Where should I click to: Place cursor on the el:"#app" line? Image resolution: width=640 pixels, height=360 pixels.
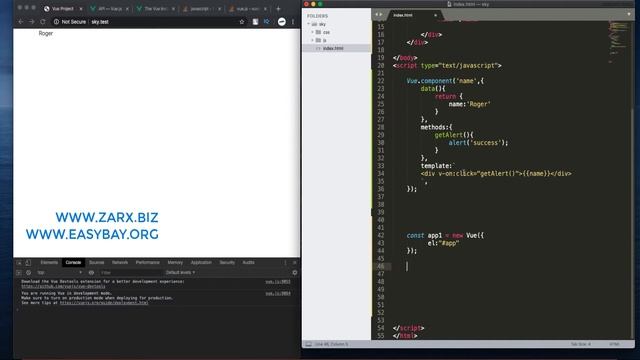tap(443, 243)
